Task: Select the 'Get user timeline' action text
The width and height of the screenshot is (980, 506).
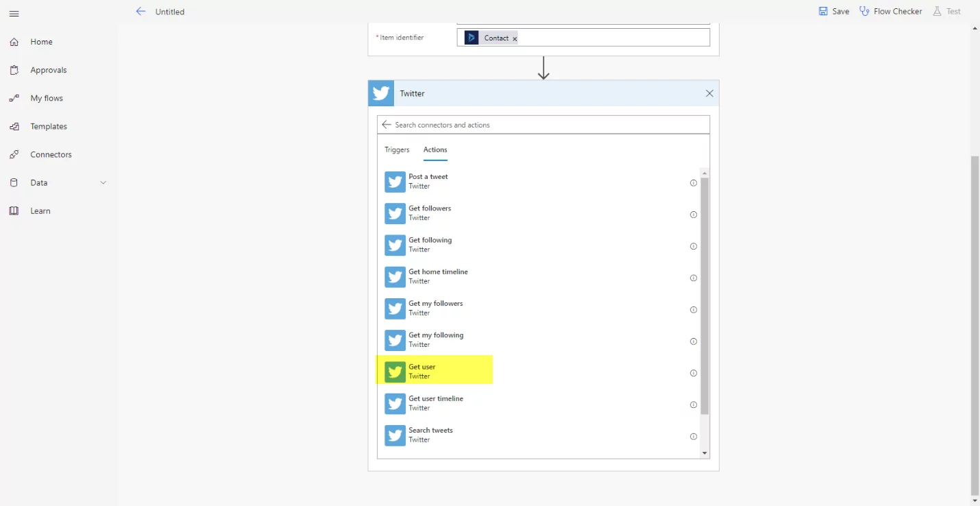Action: point(436,399)
